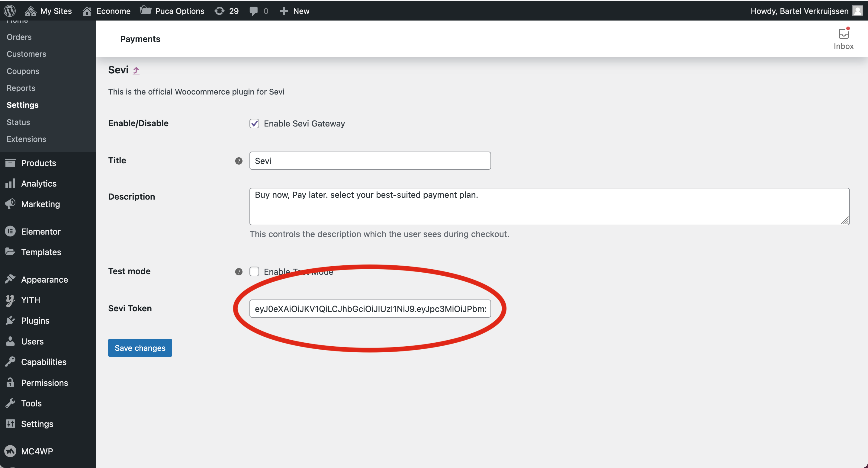Image resolution: width=868 pixels, height=468 pixels.
Task: Open Reports submenu item
Action: (x=21, y=88)
